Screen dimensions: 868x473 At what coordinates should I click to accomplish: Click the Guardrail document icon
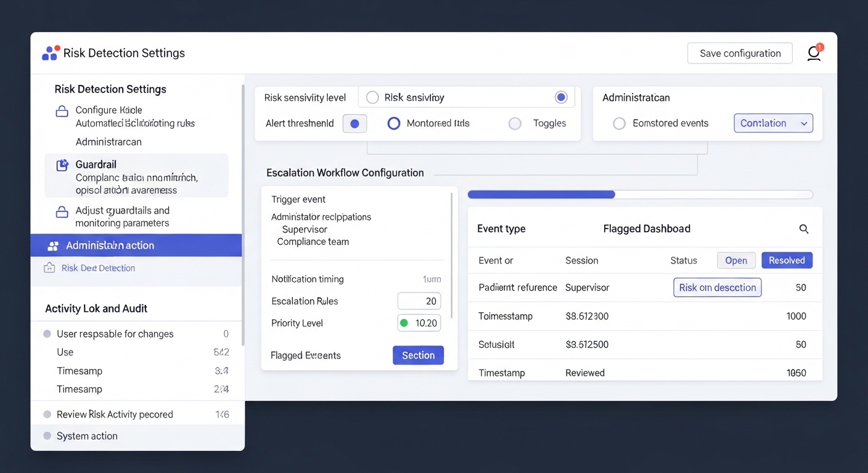[62, 165]
